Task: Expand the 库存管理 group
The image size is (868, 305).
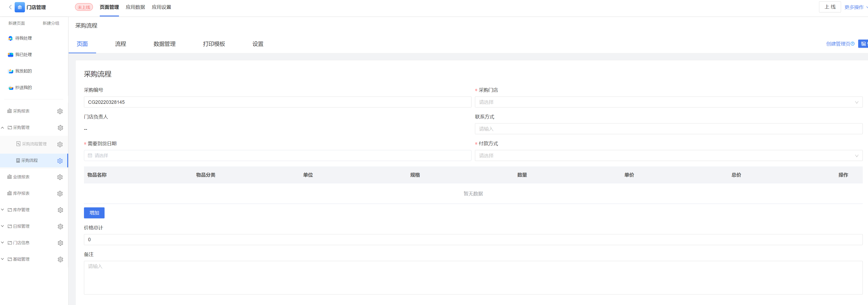Action: (x=3, y=210)
